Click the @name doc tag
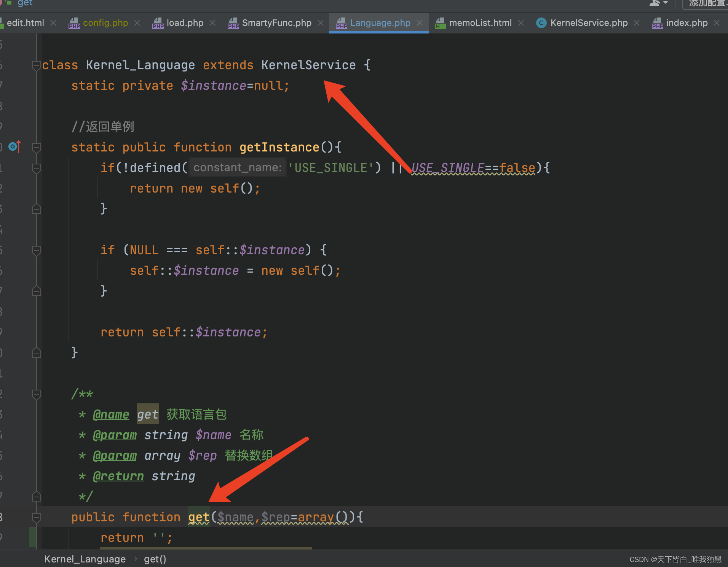Image resolution: width=728 pixels, height=567 pixels. point(111,414)
